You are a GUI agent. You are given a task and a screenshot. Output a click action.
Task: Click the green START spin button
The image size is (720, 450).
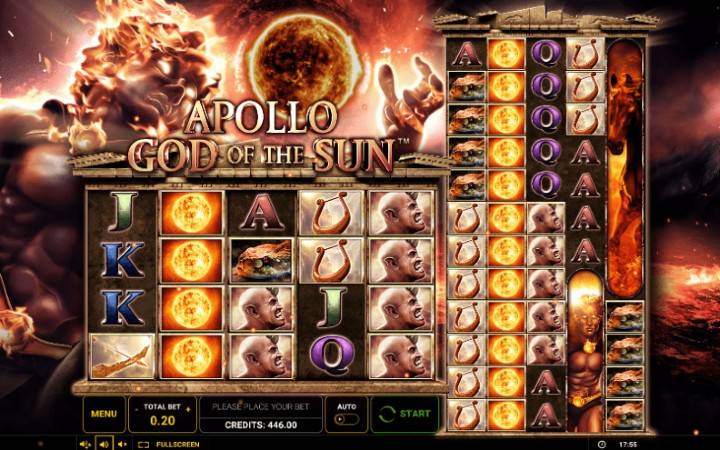click(405, 414)
